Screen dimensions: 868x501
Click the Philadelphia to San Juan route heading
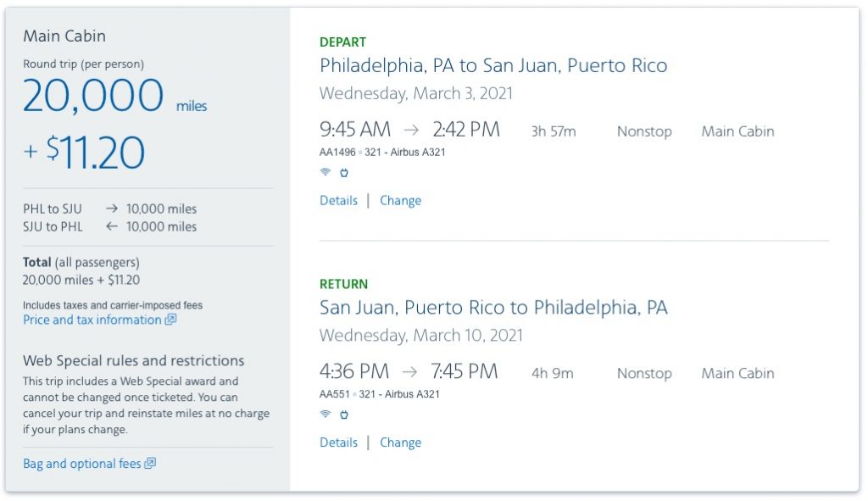point(493,65)
